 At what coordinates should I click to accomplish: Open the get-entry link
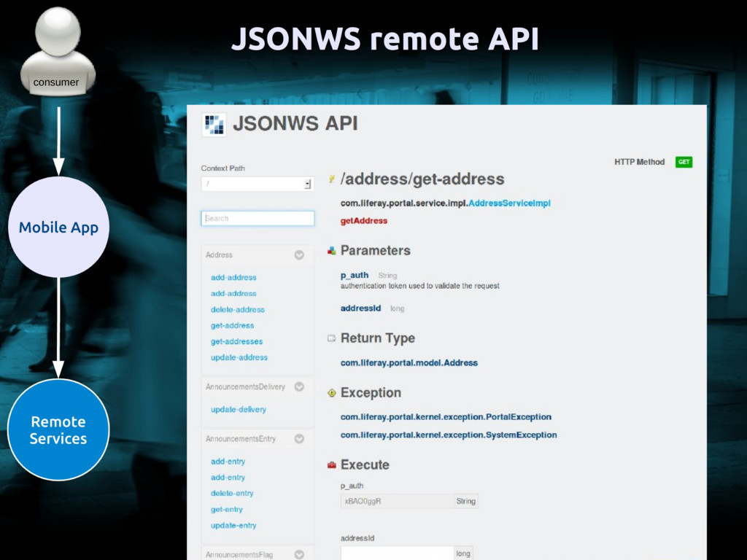pyautogui.click(x=227, y=510)
